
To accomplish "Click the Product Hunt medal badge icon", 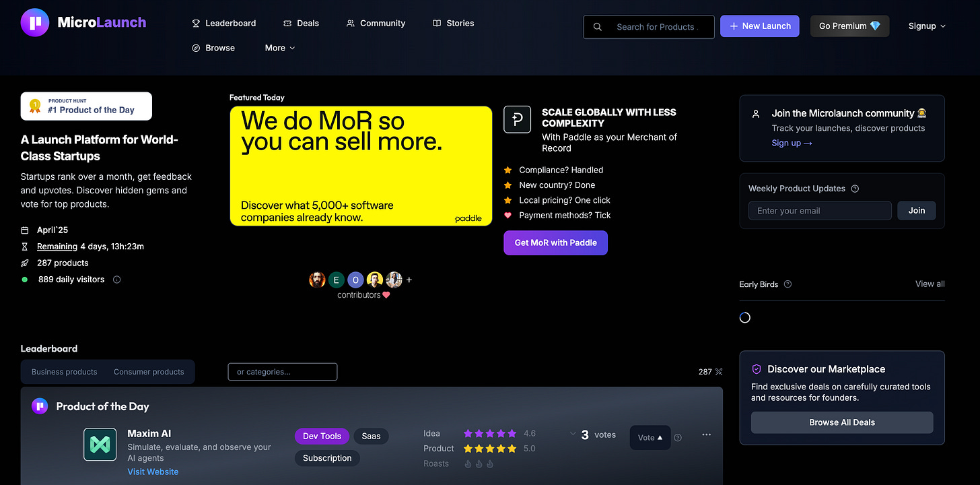I will click(x=35, y=106).
